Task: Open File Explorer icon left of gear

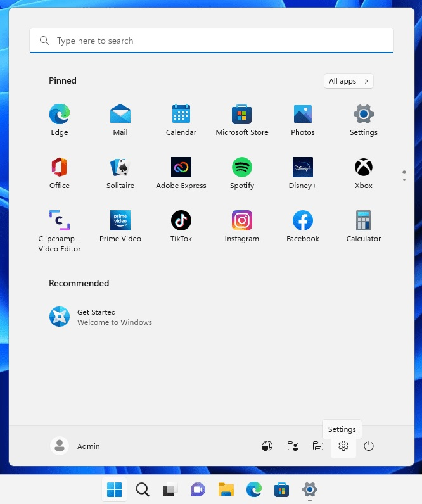Action: pos(318,446)
